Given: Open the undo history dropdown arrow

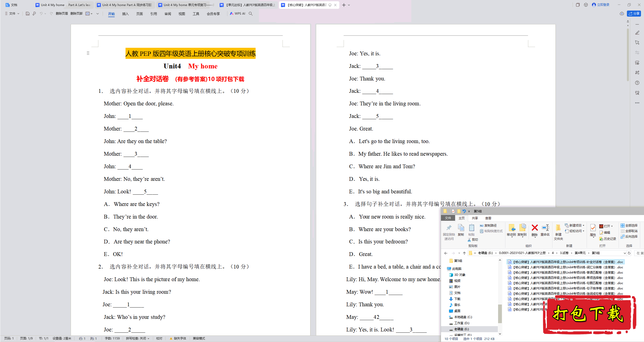Looking at the screenshot, I should 45,14.
